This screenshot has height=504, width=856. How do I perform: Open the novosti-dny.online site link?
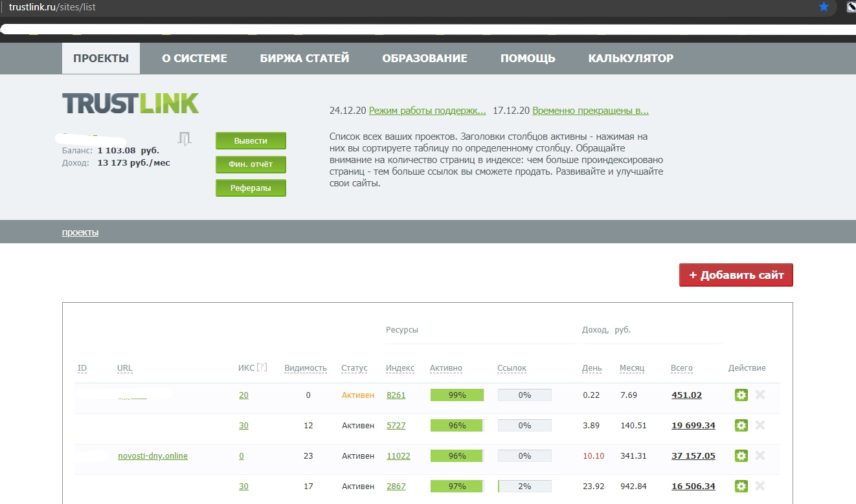pos(153,456)
